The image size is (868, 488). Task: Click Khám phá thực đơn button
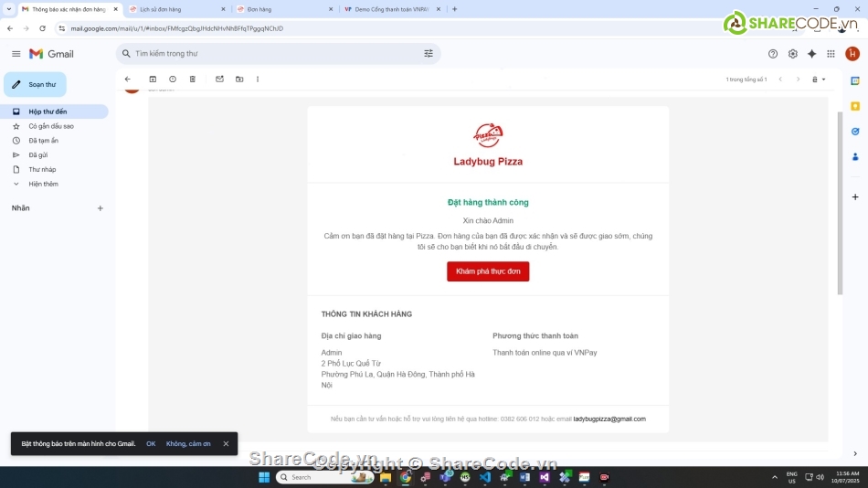[488, 271]
